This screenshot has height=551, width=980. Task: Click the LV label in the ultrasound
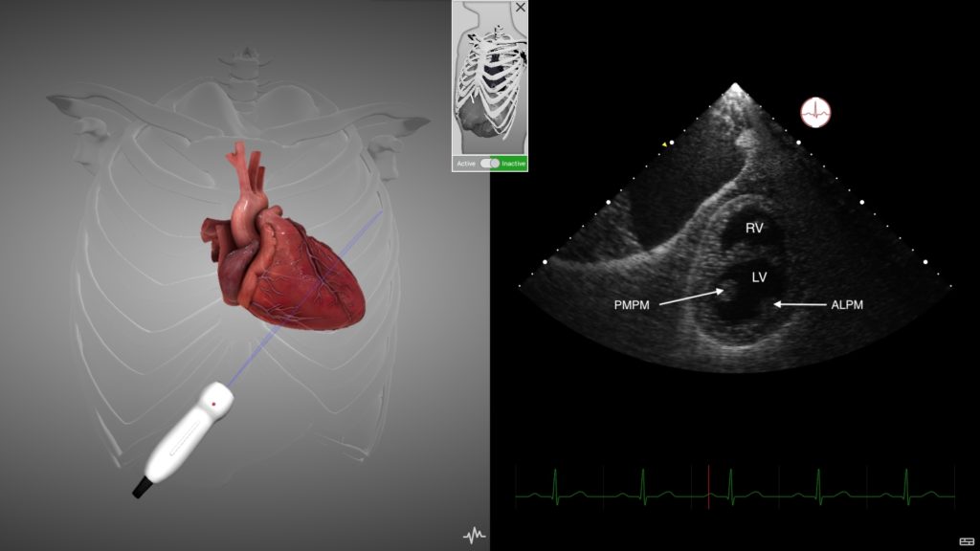pyautogui.click(x=759, y=276)
